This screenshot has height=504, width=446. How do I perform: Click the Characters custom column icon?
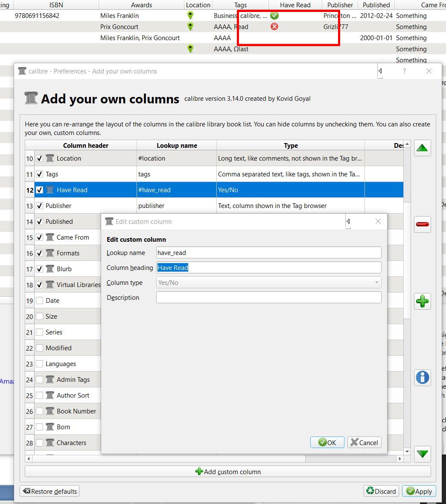tap(50, 442)
